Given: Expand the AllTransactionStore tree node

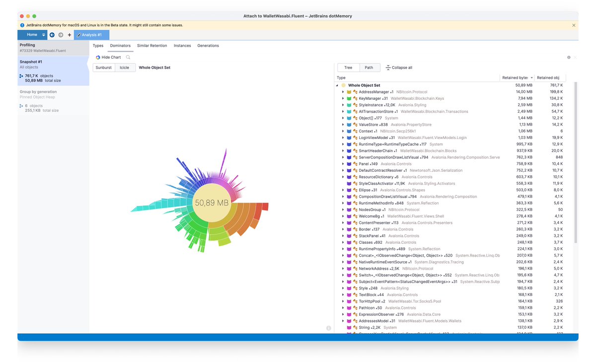Looking at the screenshot, I should (x=343, y=112).
